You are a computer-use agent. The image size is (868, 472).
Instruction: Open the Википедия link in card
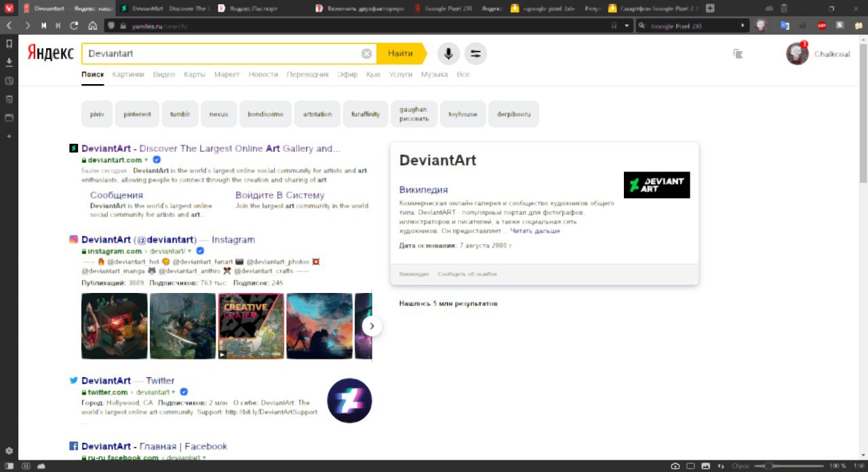click(x=424, y=190)
